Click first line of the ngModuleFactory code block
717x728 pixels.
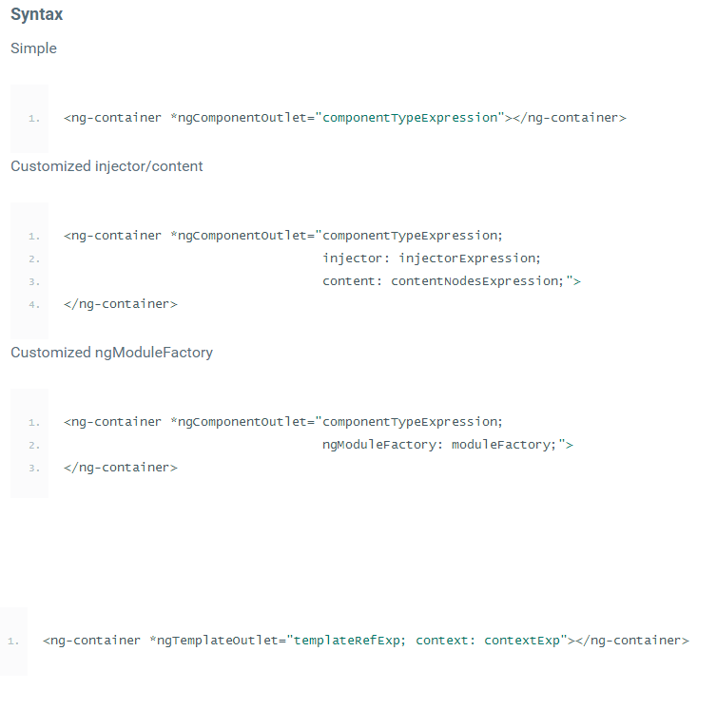point(283,422)
